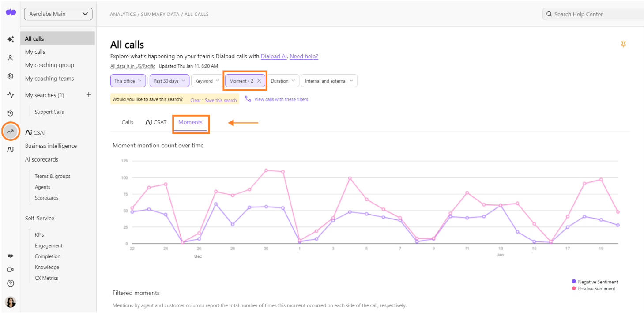Viewport: 644px width, 313px height.
Task: Open KPIs under Self-Service
Action: tap(39, 234)
